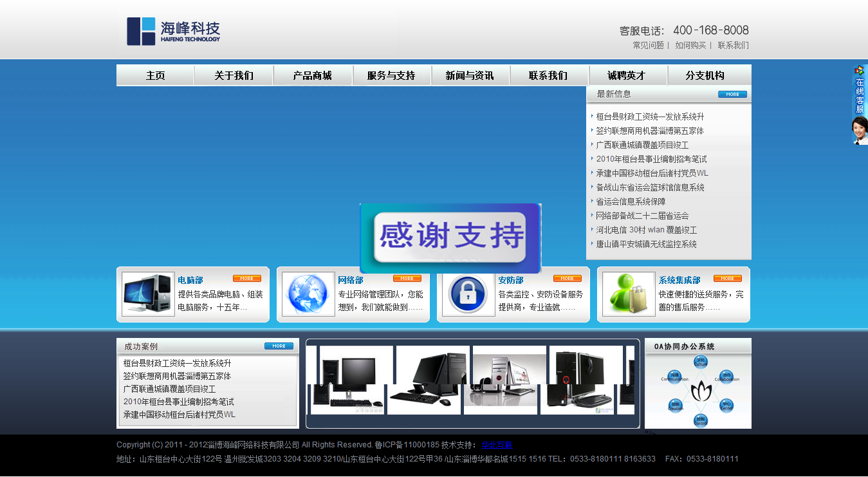Viewport: 868px width, 477px height.
Task: Open the 诚聘英才 menu item
Action: click(628, 75)
